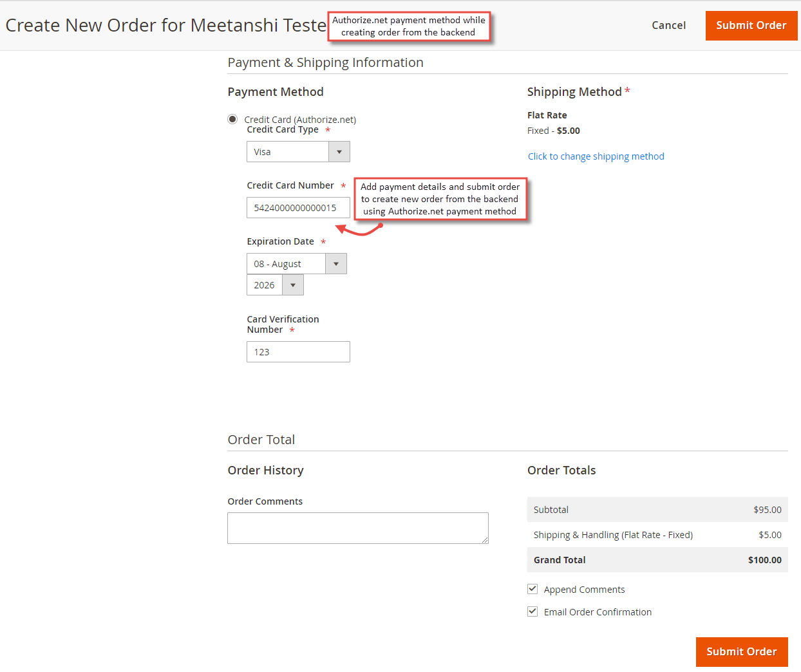Click the Subtotal $95.00 value

click(x=768, y=510)
